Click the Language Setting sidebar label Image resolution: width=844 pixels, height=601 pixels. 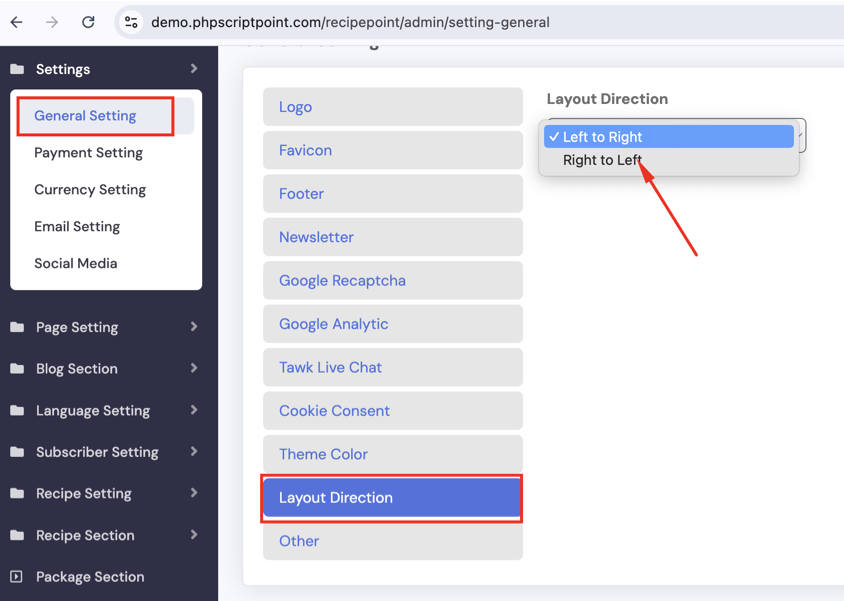(x=93, y=411)
